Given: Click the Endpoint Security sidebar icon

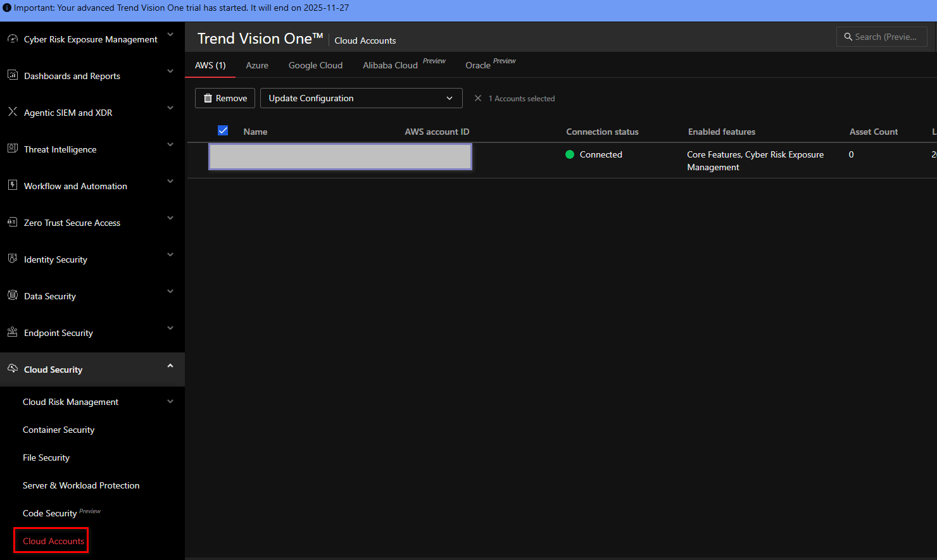Looking at the screenshot, I should point(12,332).
